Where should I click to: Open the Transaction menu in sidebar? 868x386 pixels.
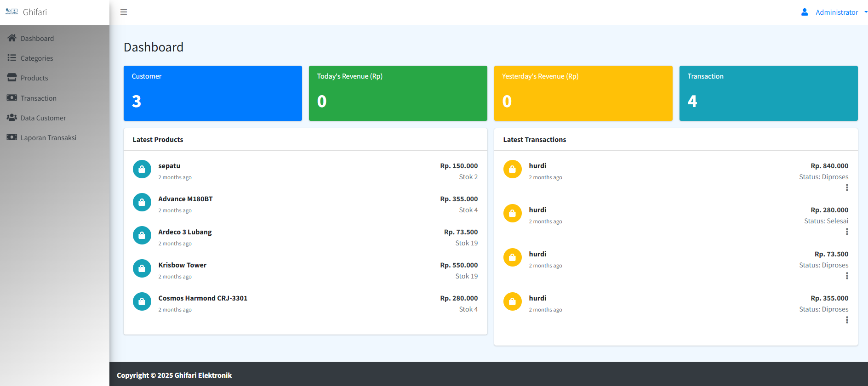(x=39, y=98)
